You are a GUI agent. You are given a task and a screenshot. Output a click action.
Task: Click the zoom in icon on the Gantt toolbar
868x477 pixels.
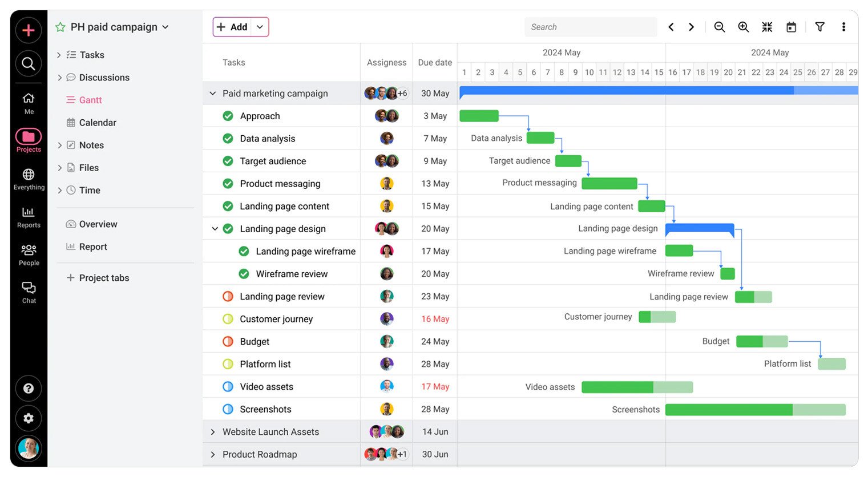tap(743, 26)
